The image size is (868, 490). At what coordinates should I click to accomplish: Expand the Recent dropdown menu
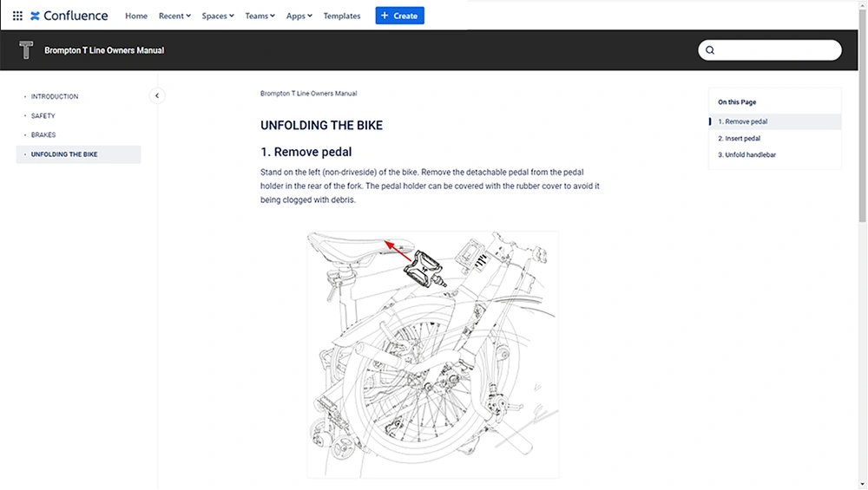(x=175, y=16)
